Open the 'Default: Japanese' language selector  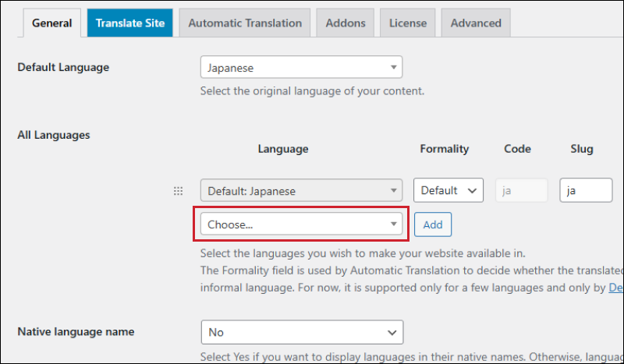click(x=301, y=190)
